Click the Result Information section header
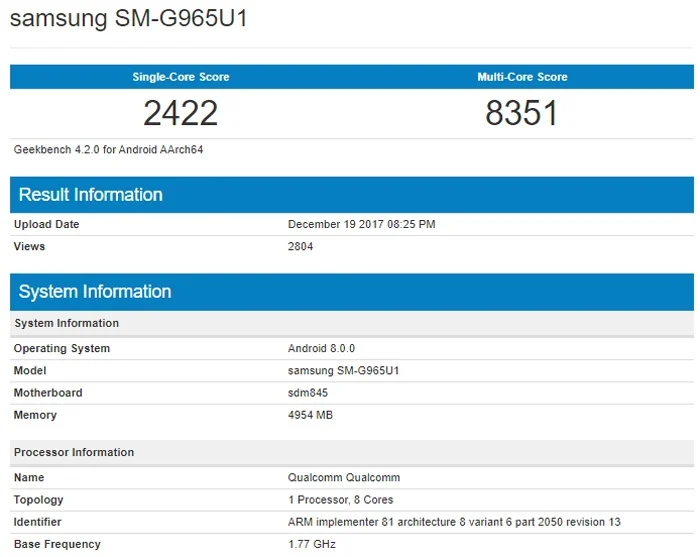 (352, 195)
